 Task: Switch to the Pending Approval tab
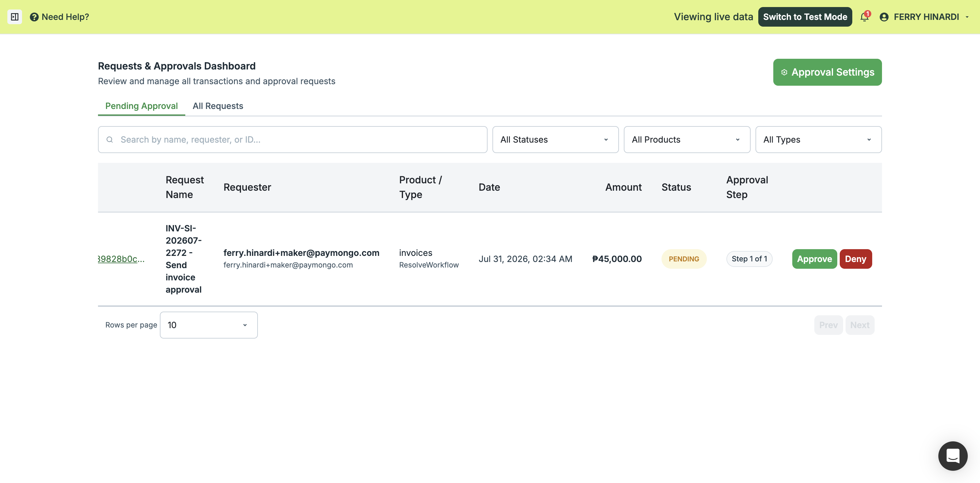[x=141, y=106]
